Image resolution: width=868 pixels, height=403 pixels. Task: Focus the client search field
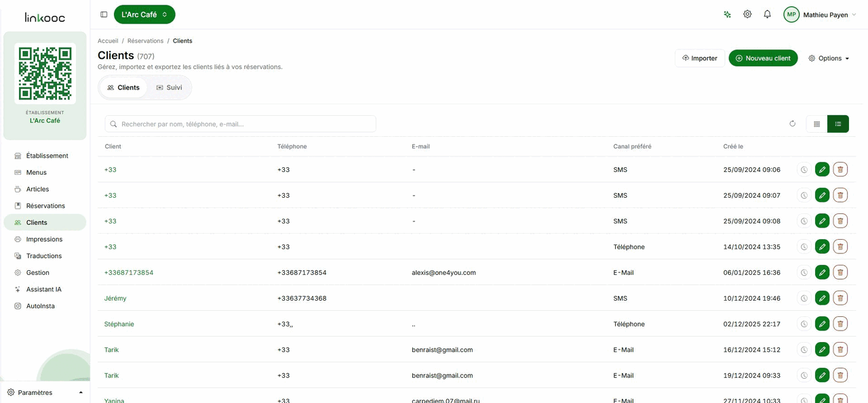241,124
